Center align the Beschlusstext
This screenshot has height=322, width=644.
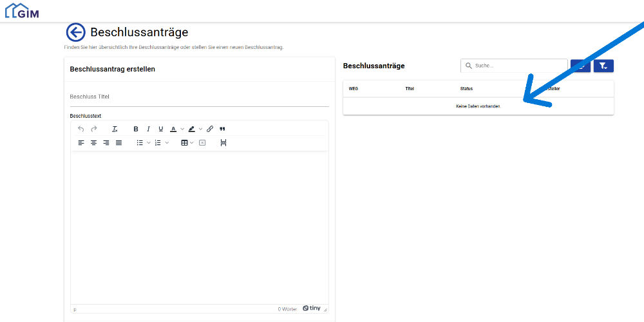pos(93,142)
